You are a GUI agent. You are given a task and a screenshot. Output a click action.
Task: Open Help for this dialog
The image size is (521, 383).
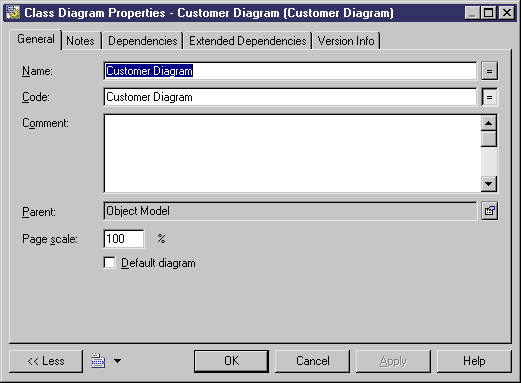pos(474,361)
